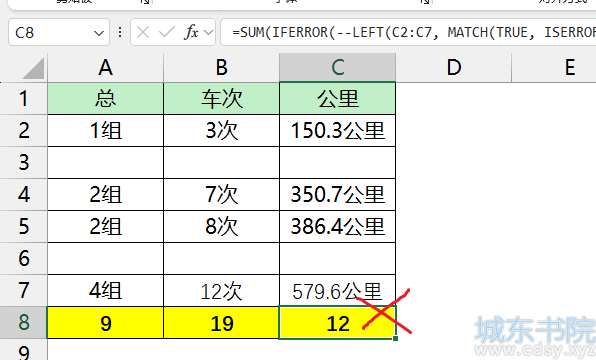
Task: Click empty cell B6
Action: point(221,258)
